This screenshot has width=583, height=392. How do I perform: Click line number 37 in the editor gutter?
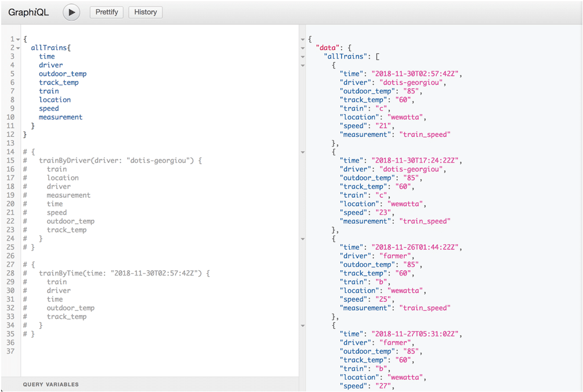click(x=10, y=351)
